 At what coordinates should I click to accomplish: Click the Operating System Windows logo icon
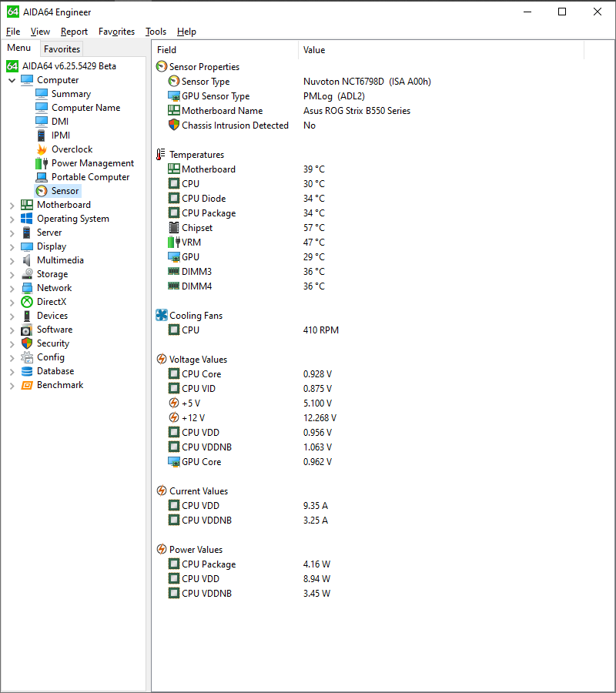point(27,219)
